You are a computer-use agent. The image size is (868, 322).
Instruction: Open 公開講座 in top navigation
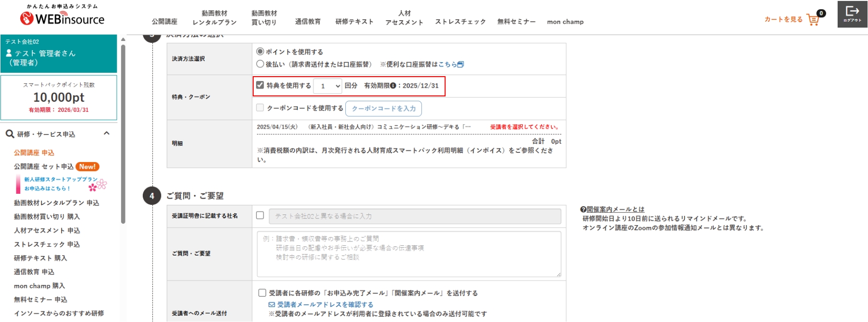(164, 22)
